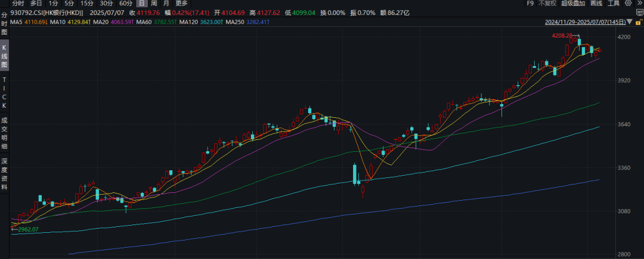Image resolution: width=644 pixels, height=259 pixels.
Task: Click the MA20 4063.59 indicator label
Action: click(x=113, y=21)
